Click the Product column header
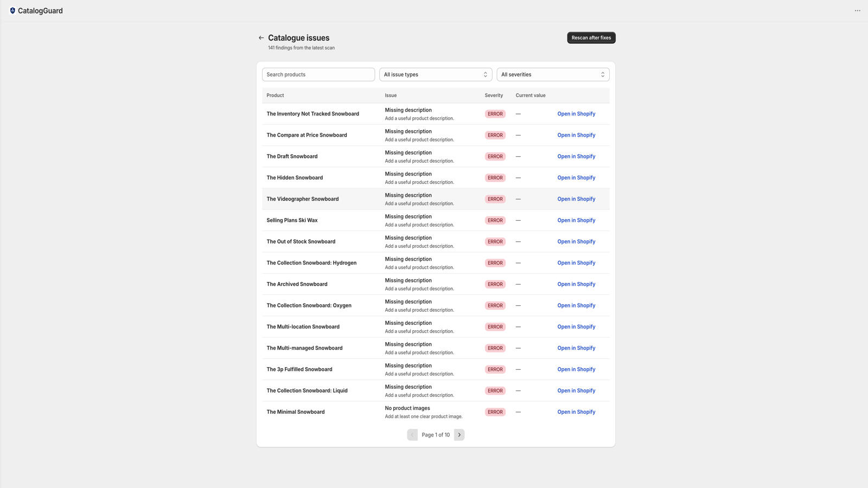 pyautogui.click(x=275, y=95)
